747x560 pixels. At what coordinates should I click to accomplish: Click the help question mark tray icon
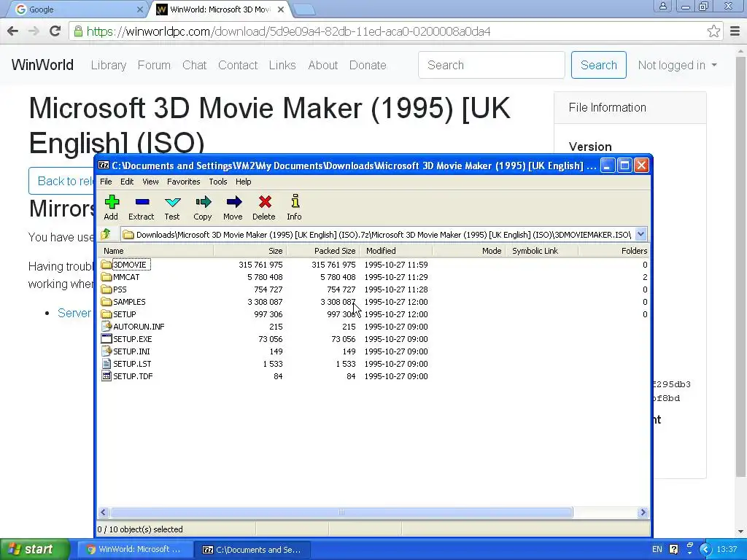[673, 549]
